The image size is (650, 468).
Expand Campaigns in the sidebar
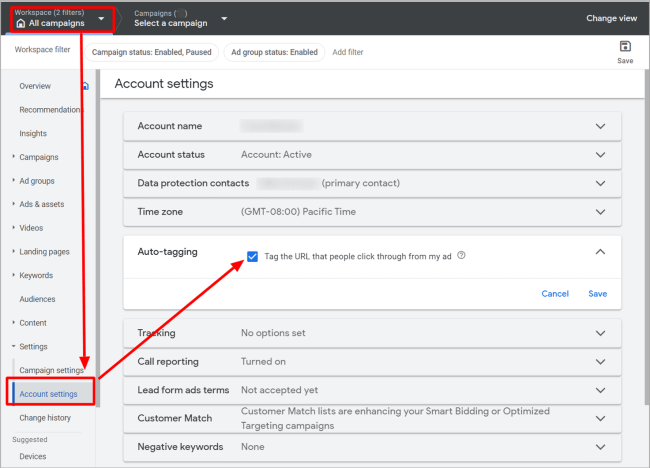(14, 157)
